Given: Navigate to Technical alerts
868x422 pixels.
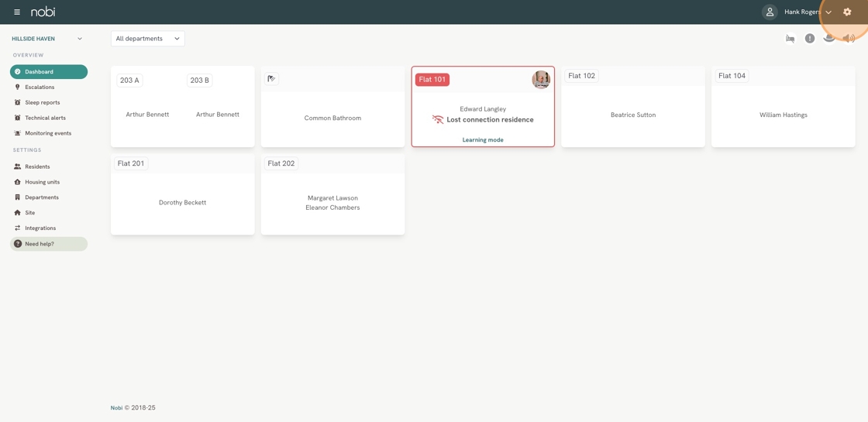Looking at the screenshot, I should click(45, 118).
